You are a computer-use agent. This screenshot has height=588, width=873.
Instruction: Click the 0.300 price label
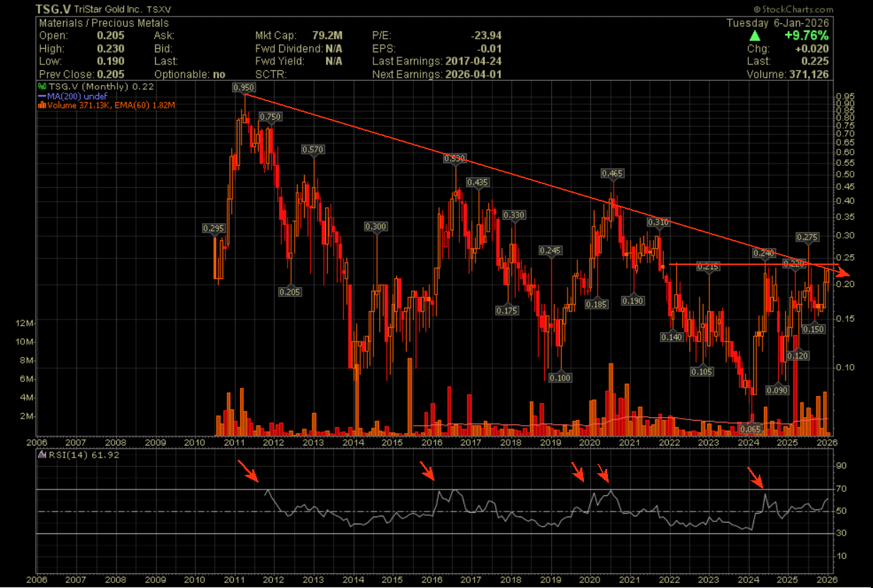pyautogui.click(x=376, y=227)
